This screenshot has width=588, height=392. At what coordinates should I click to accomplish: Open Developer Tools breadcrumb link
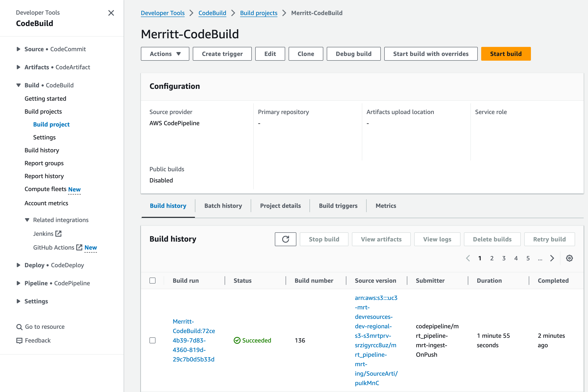[163, 13]
